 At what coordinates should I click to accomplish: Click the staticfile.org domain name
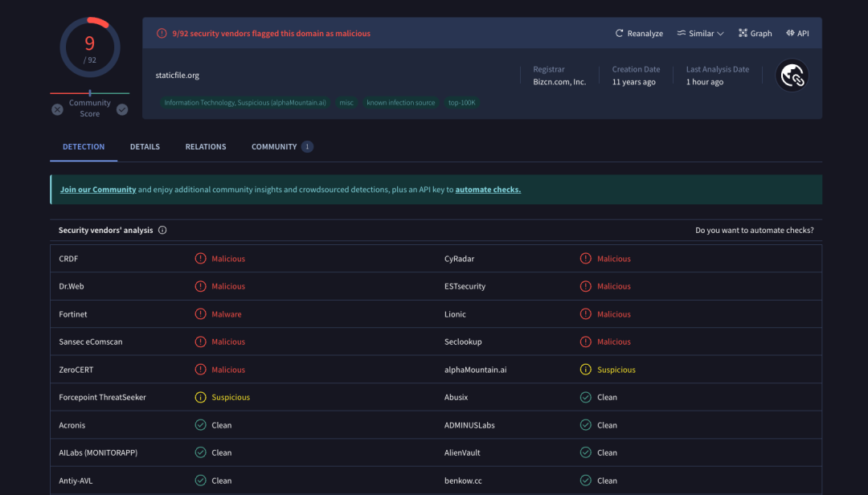pyautogui.click(x=177, y=76)
